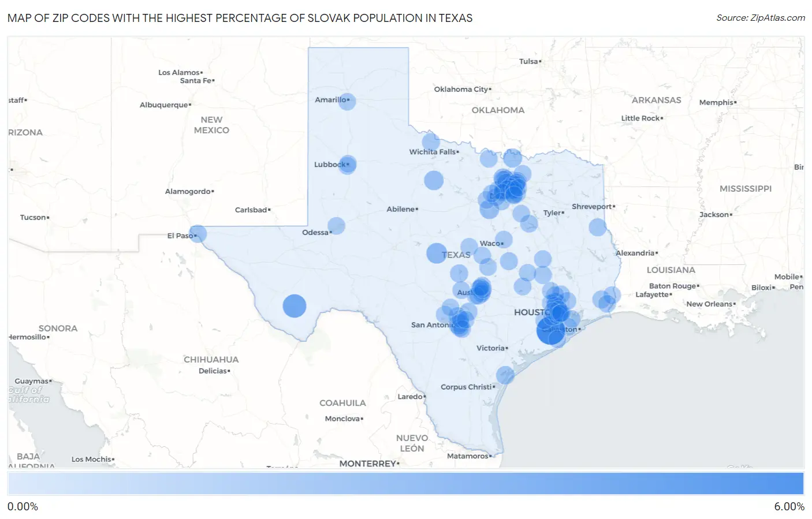Click the LOUISIANA state label
This screenshot has height=519, width=812.
[x=671, y=270]
